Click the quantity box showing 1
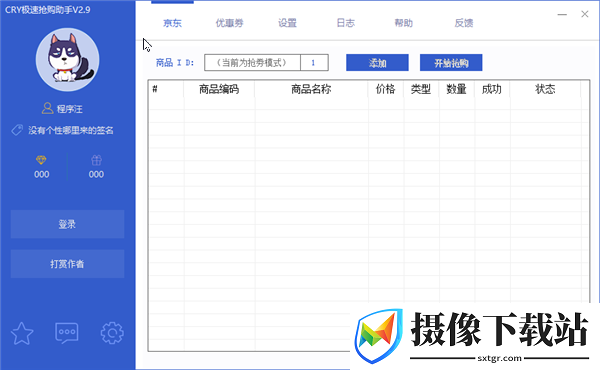 click(x=314, y=62)
